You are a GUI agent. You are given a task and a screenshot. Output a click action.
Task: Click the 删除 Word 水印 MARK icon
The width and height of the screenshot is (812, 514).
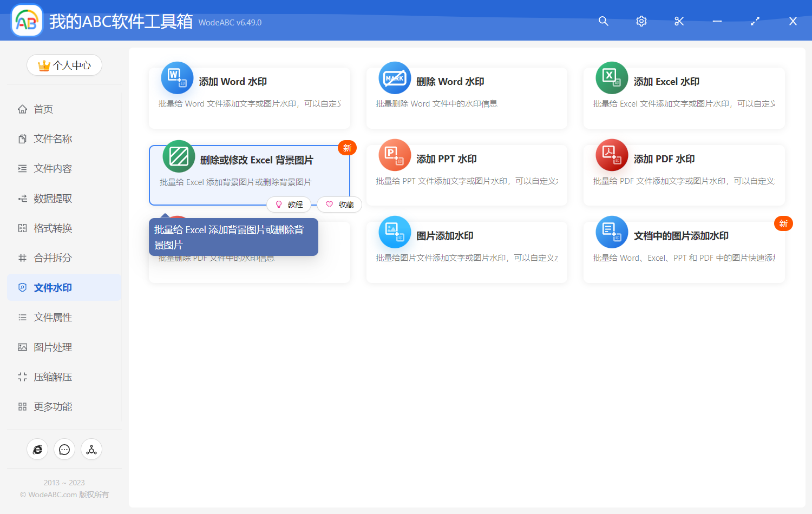click(395, 78)
